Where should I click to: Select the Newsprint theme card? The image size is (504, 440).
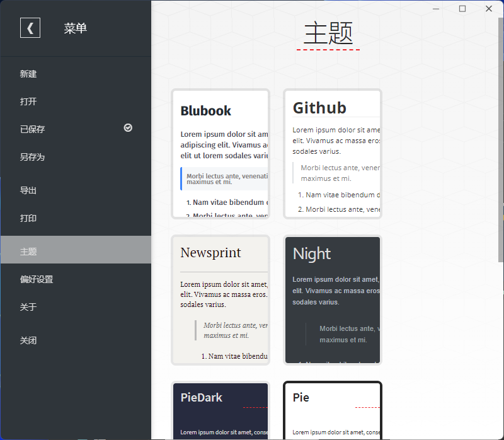click(x=220, y=300)
